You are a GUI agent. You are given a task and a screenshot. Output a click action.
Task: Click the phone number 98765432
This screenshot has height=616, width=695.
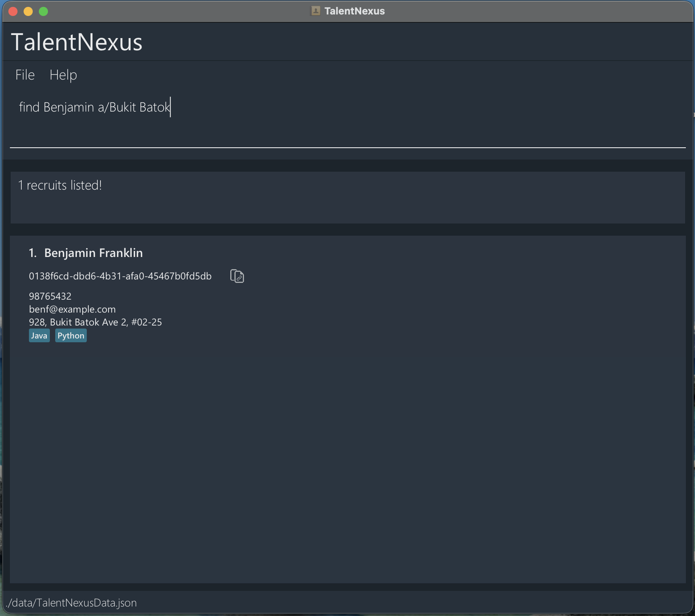pyautogui.click(x=50, y=296)
